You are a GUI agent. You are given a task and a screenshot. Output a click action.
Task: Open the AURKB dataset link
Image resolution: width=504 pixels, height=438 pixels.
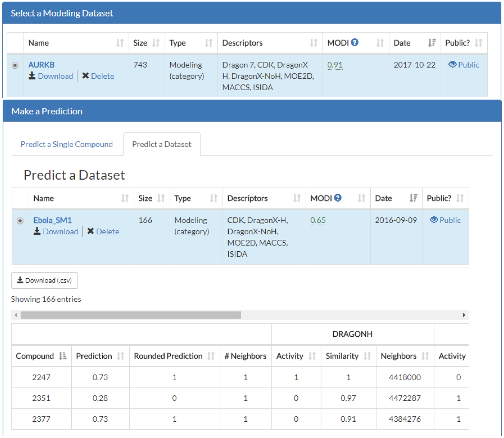click(x=41, y=65)
